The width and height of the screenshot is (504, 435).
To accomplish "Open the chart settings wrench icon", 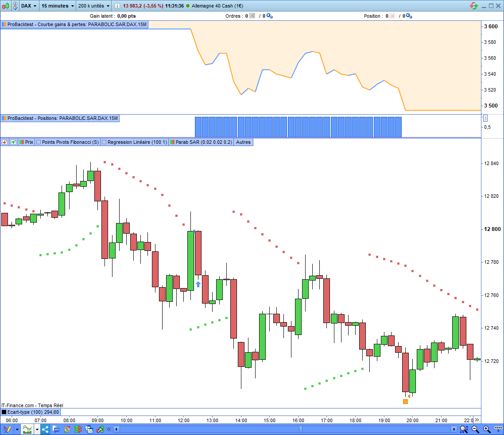I will point(100,429).
